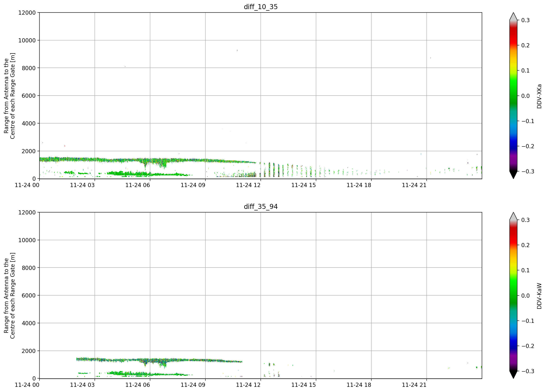Click the "DDV-KaW" colorbar label
Viewport: 546px width, 392px height.
click(x=539, y=296)
